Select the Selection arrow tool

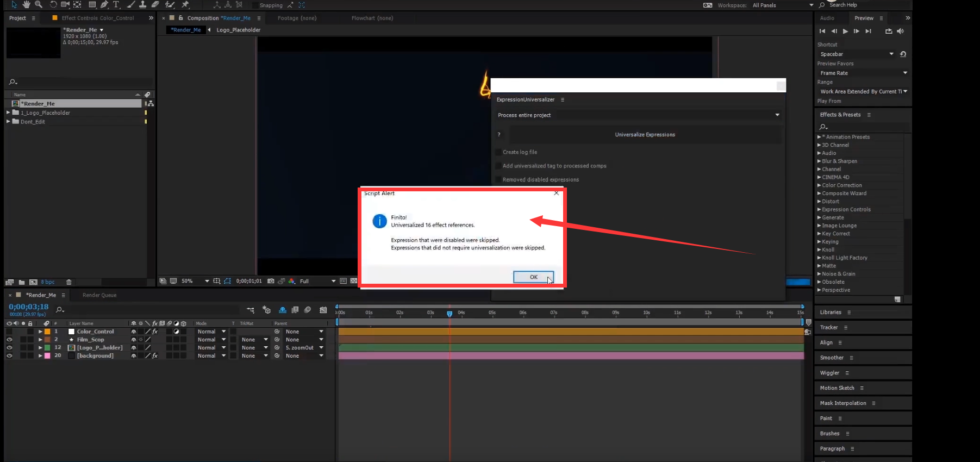[x=14, y=4]
